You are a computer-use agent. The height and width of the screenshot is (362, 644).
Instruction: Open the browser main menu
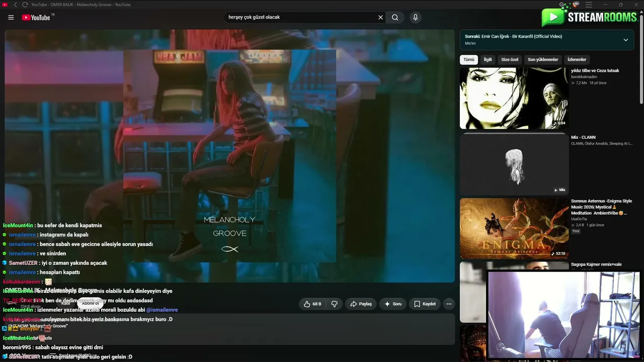(x=589, y=5)
